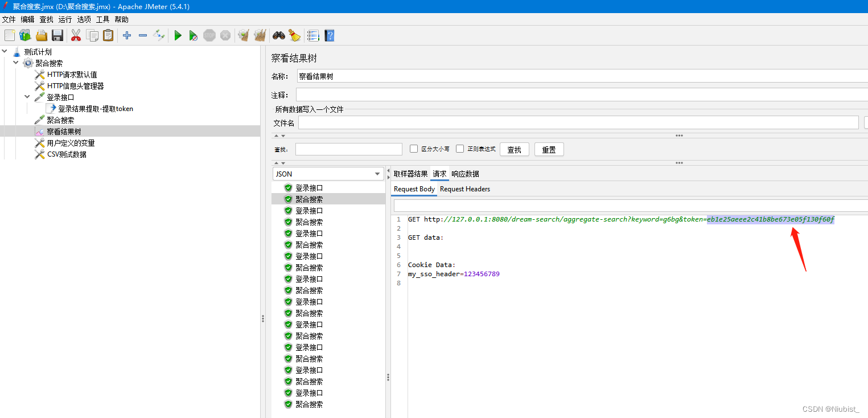Start test with no pauses
Viewport: 868px width, 418px height.
click(x=194, y=35)
